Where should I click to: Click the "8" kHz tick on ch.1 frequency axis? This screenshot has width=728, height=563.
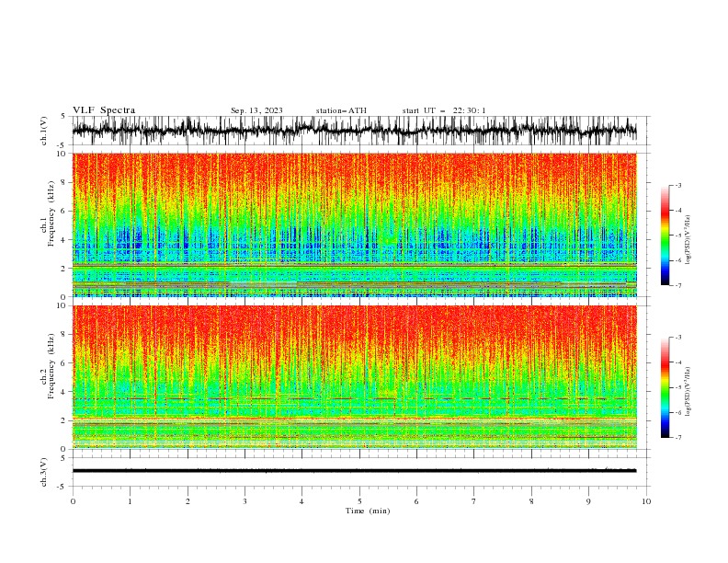pos(64,182)
